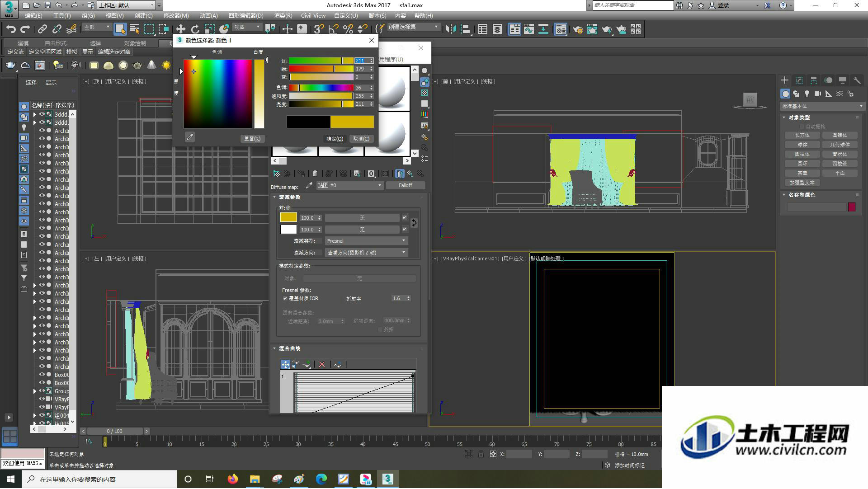Click the Select and Link chain icon
The width and height of the screenshot is (868, 489).
pos(42,29)
